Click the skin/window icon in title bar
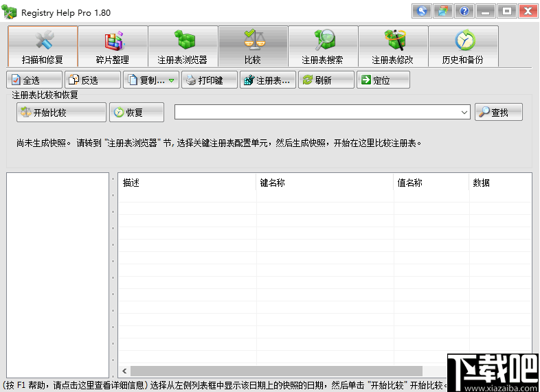 pyautogui.click(x=443, y=11)
